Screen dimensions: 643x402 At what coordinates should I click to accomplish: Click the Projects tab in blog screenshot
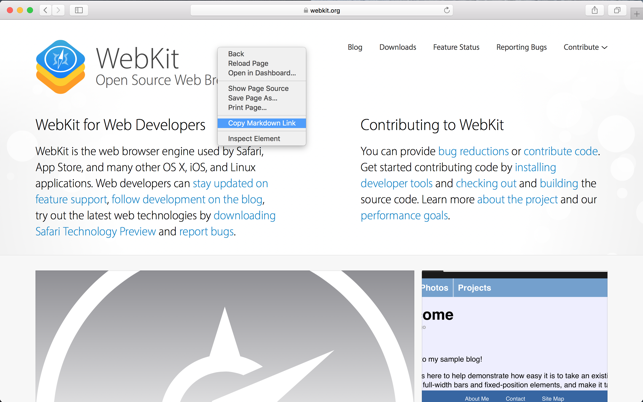(474, 288)
